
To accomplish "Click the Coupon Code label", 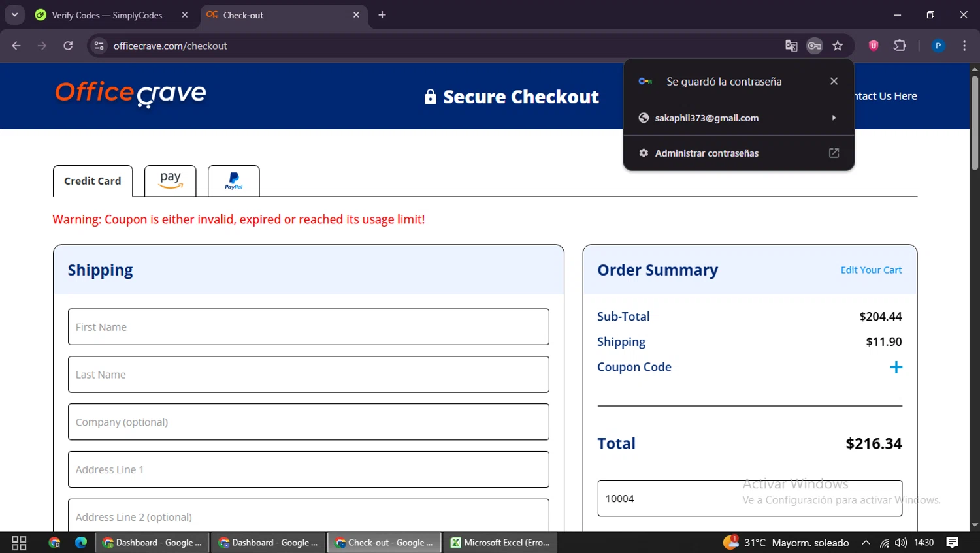I will (634, 367).
